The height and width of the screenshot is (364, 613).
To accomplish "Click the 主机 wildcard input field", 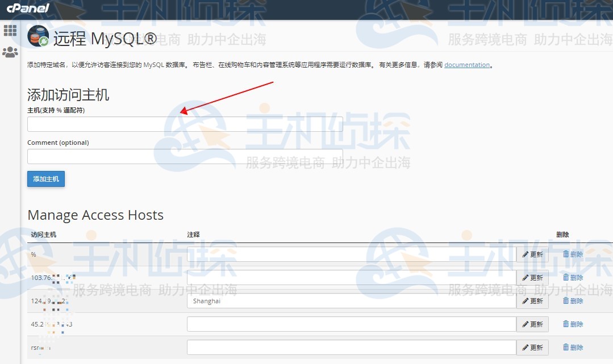I will coord(185,124).
